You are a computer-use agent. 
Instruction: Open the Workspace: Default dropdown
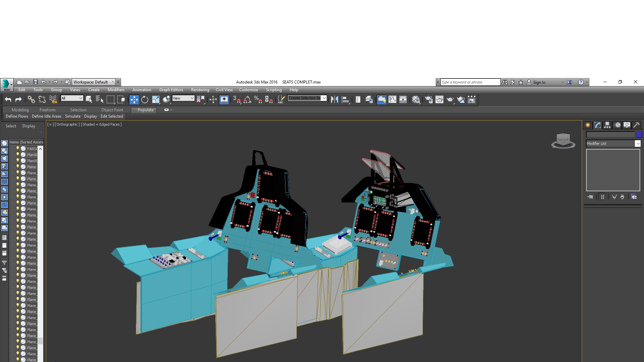pos(94,82)
